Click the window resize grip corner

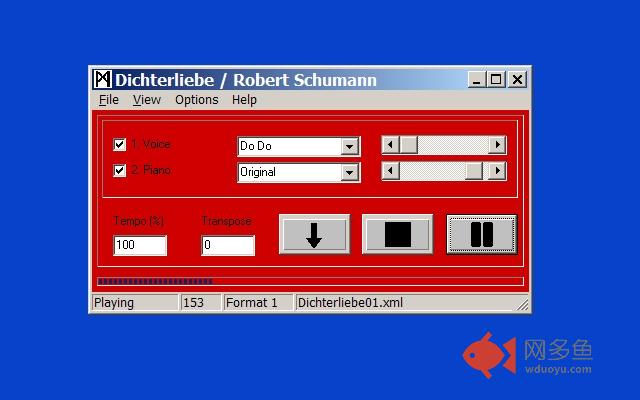(x=523, y=305)
